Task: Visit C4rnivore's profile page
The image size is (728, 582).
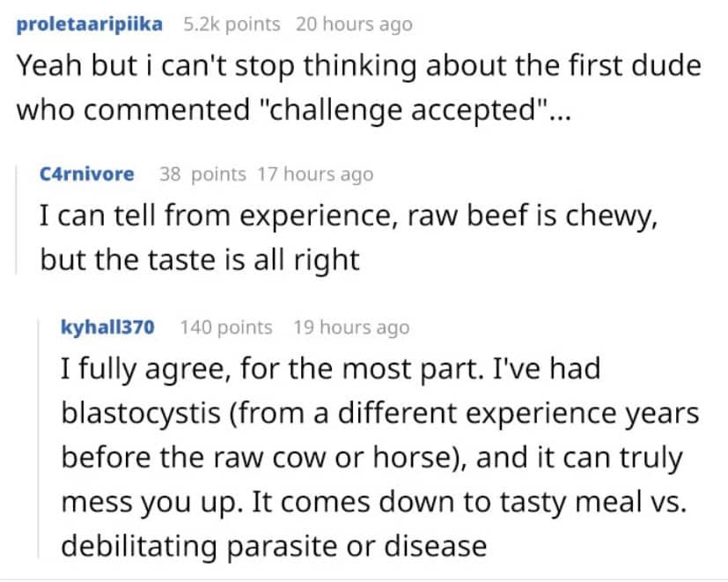Action: pyautogui.click(x=87, y=174)
